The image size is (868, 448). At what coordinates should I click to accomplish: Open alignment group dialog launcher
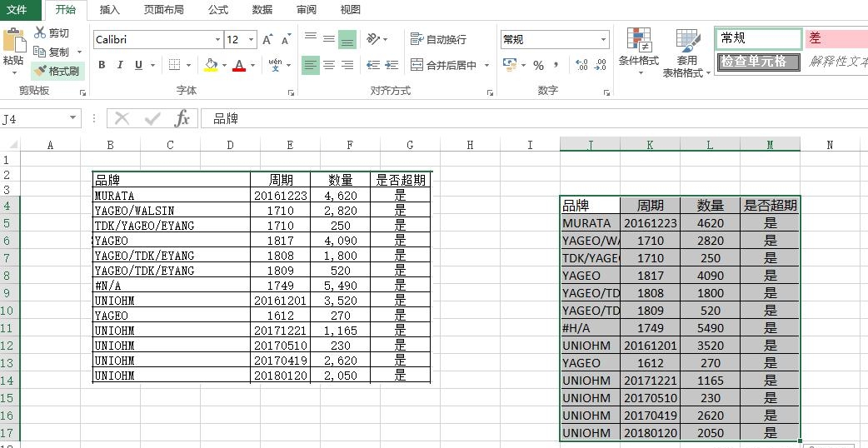(x=490, y=93)
